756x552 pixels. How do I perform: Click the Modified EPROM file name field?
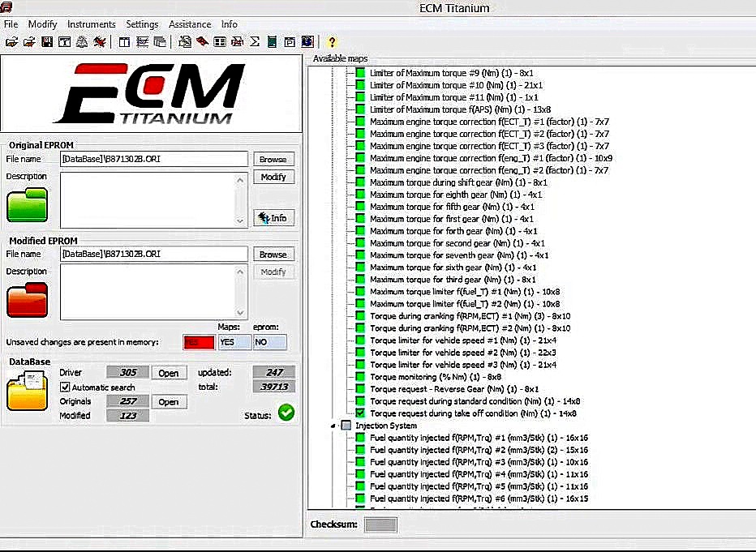pyautogui.click(x=154, y=254)
